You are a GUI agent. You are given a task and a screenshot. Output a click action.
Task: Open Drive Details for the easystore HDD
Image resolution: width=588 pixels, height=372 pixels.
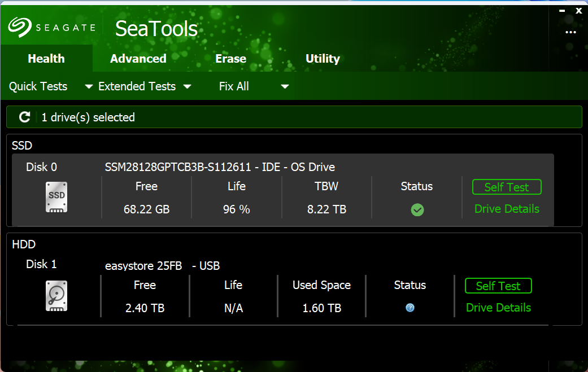coord(498,308)
